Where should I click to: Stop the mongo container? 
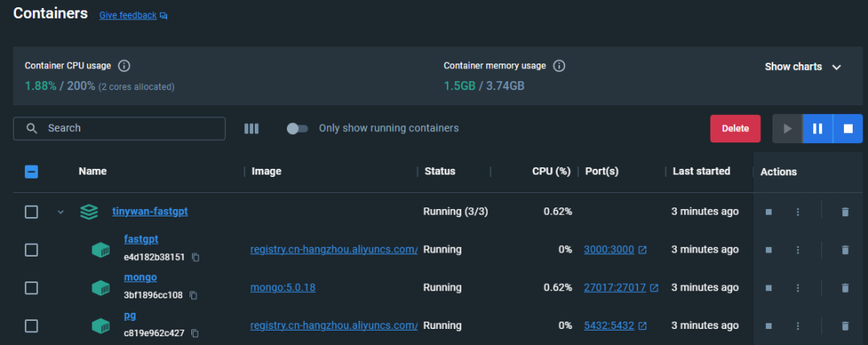(x=768, y=288)
